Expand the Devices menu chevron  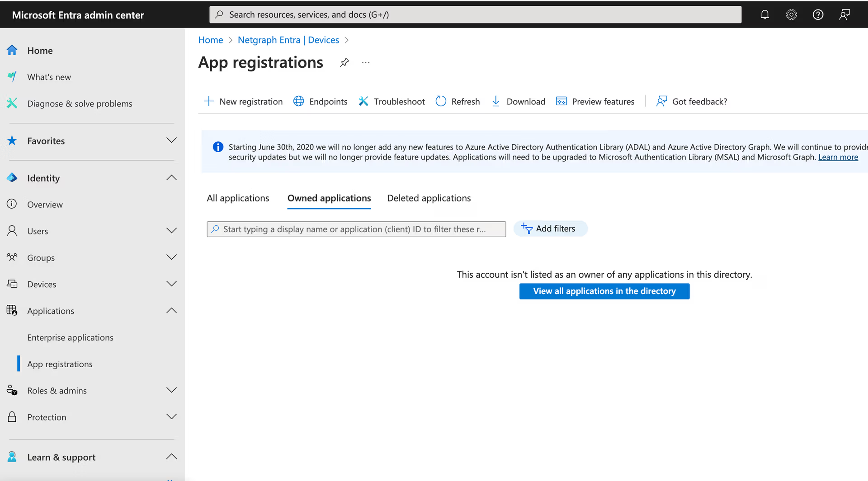[x=171, y=284]
